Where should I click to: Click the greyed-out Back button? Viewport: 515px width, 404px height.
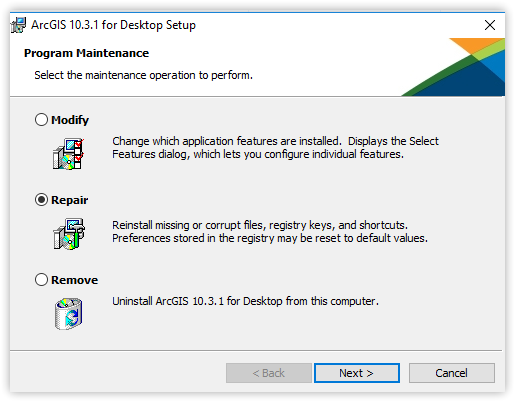point(269,373)
